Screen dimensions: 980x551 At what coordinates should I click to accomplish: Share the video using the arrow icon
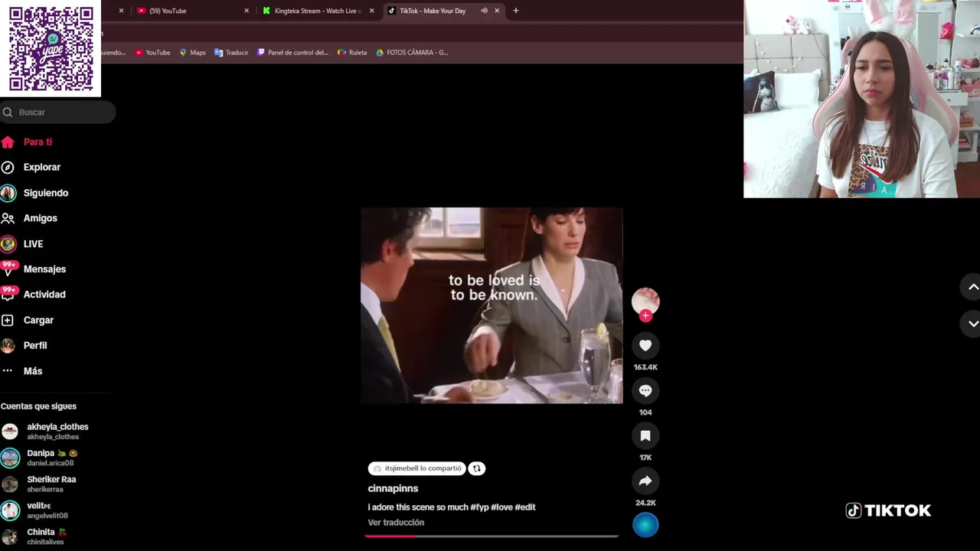[x=645, y=481]
